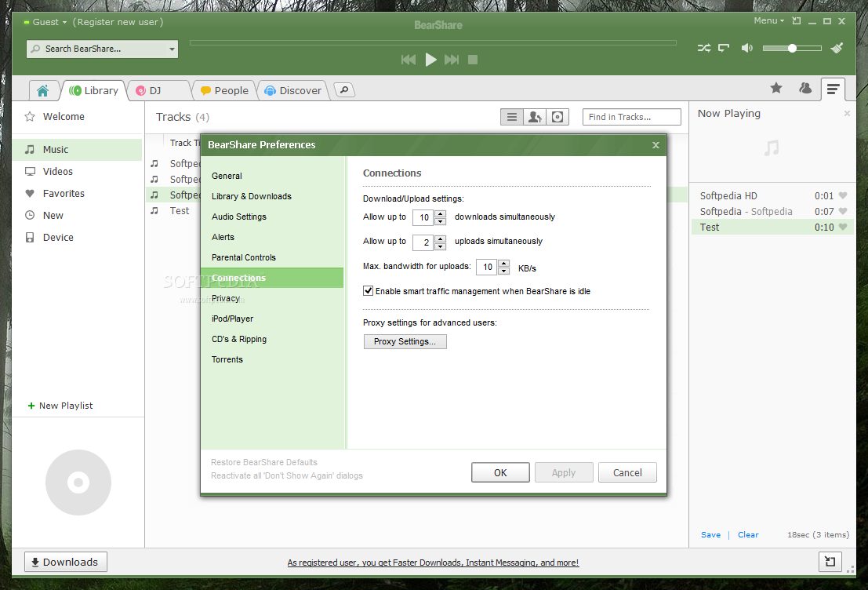
Task: Skip to the next track
Action: coord(452,60)
